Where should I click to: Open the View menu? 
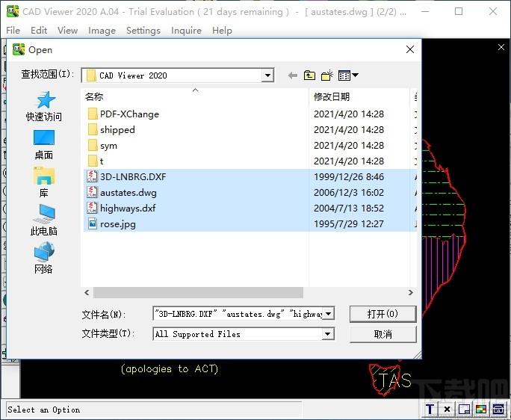click(x=67, y=31)
